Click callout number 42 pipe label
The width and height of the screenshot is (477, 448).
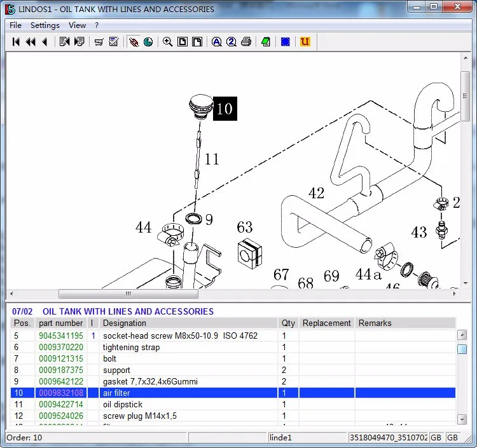tap(316, 193)
